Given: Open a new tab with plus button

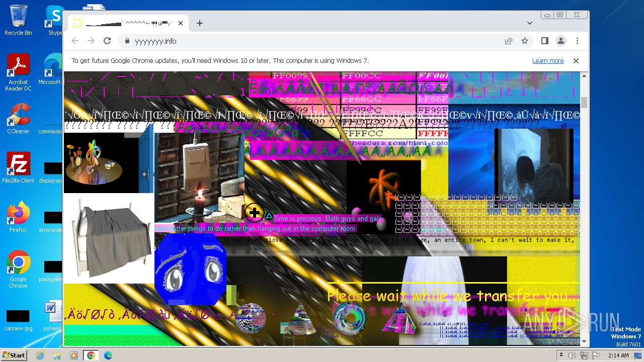Looking at the screenshot, I should pos(200,23).
